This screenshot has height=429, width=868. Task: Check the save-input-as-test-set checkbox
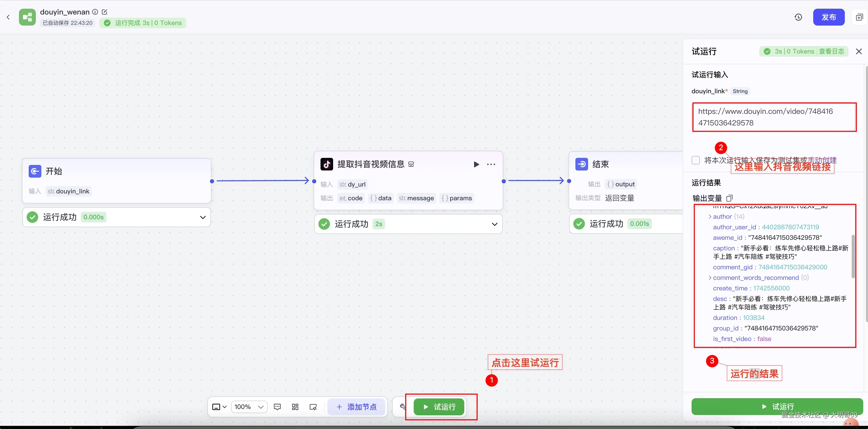[696, 160]
